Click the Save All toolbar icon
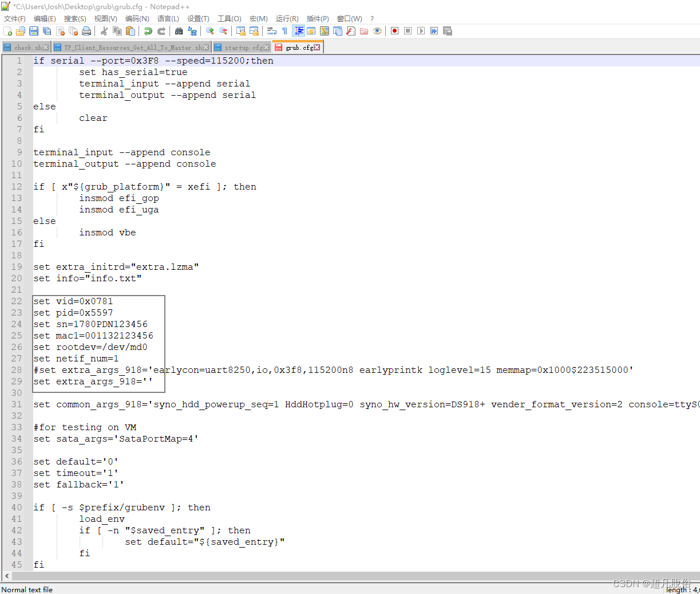This screenshot has width=700, height=594. coord(47,31)
